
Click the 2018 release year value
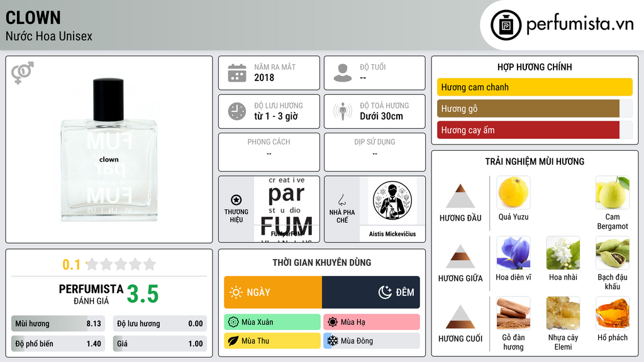(264, 77)
